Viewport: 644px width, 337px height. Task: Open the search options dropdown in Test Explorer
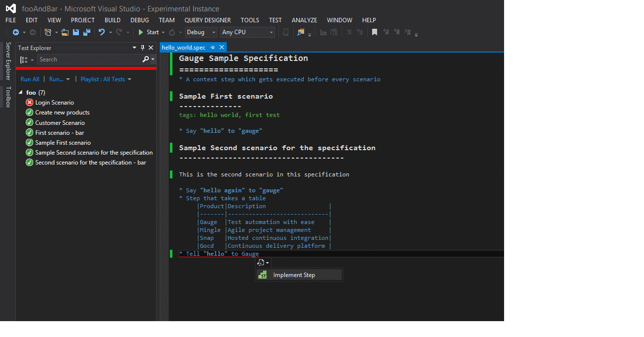153,59
